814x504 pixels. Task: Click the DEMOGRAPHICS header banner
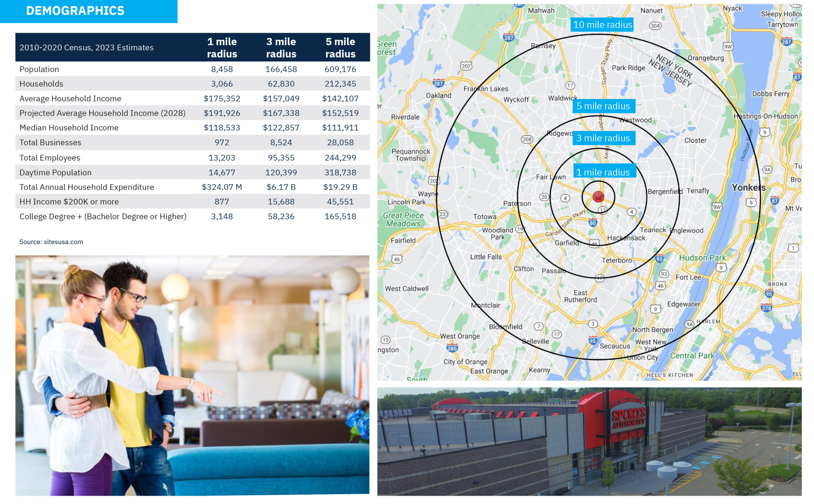[x=88, y=11]
